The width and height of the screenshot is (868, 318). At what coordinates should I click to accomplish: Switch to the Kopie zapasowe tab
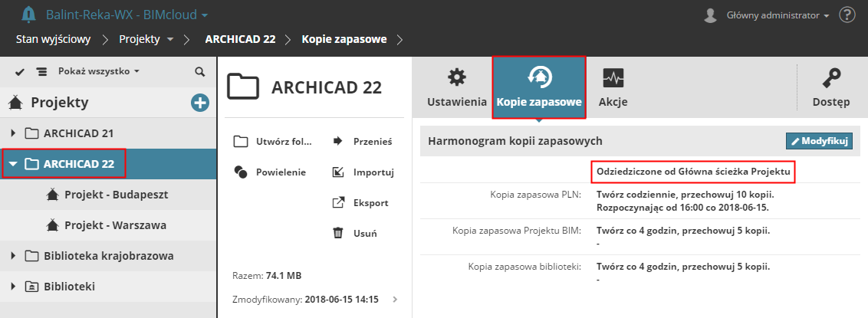(x=538, y=87)
